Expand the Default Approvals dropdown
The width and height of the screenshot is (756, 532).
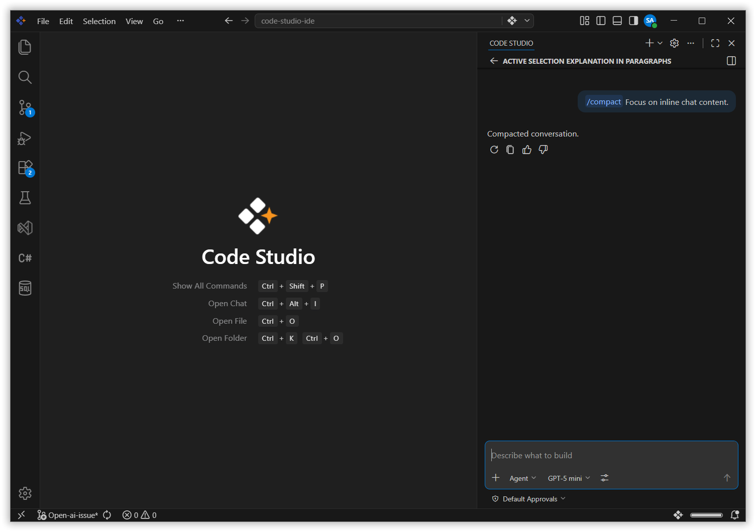pyautogui.click(x=529, y=499)
